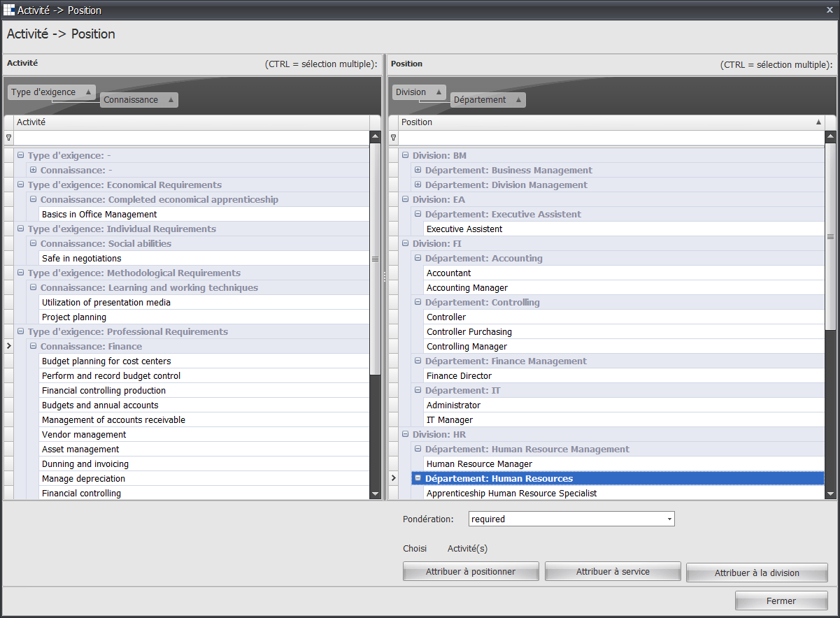Collapse Division: FI group
840x618 pixels.
tap(406, 244)
